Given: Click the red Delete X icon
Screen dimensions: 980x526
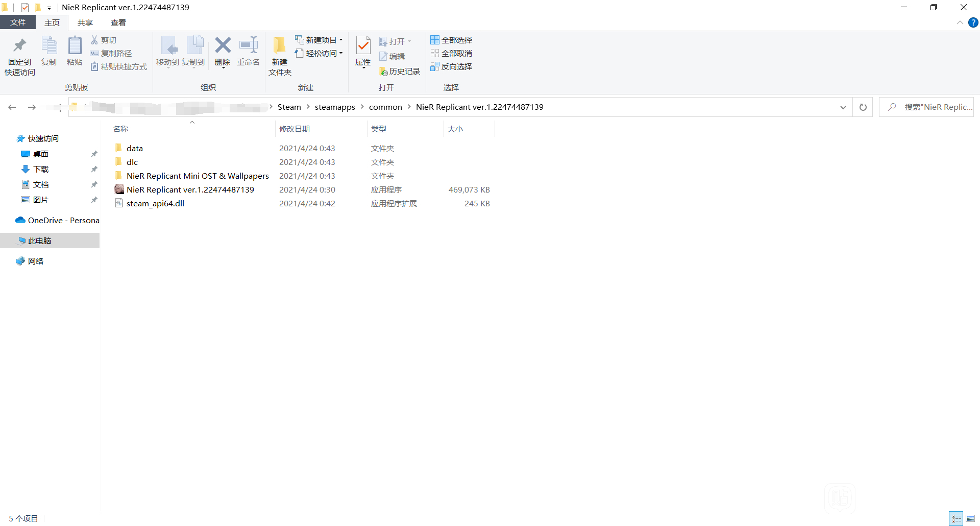Looking at the screenshot, I should click(x=223, y=45).
